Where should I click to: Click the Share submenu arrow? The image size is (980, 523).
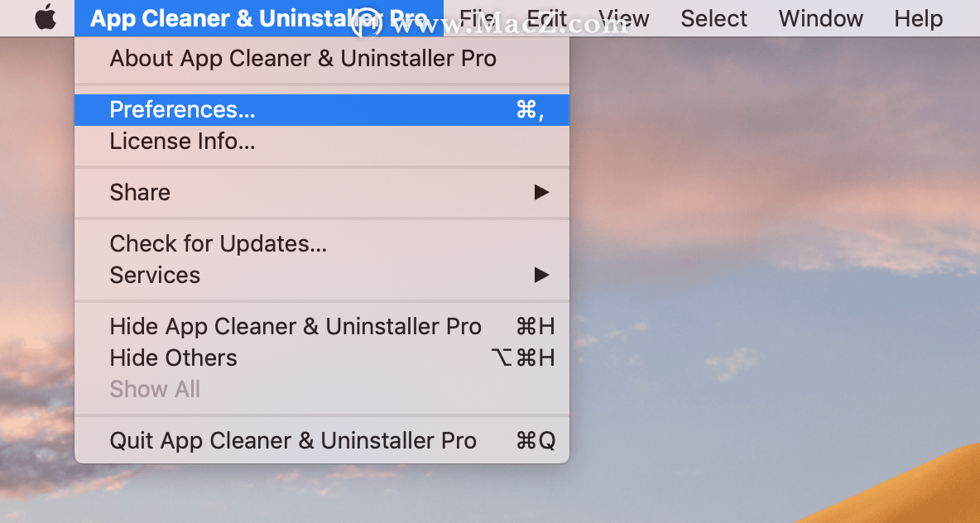tap(541, 193)
